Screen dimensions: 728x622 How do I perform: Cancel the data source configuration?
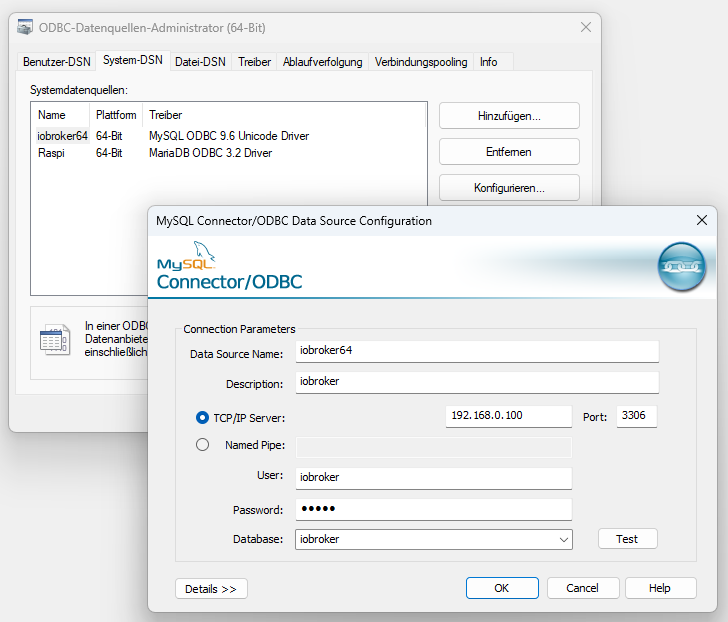(583, 588)
